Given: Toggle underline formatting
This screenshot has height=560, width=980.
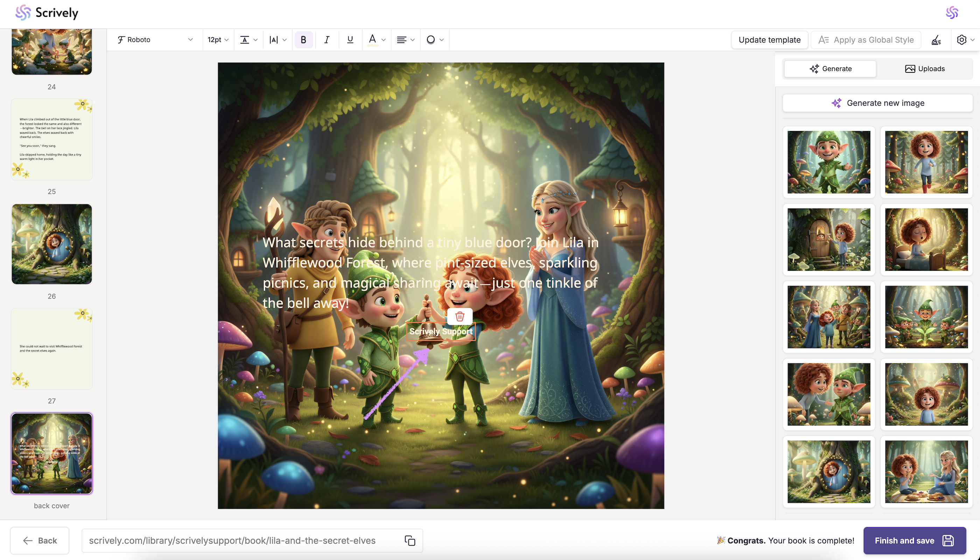Looking at the screenshot, I should 350,40.
